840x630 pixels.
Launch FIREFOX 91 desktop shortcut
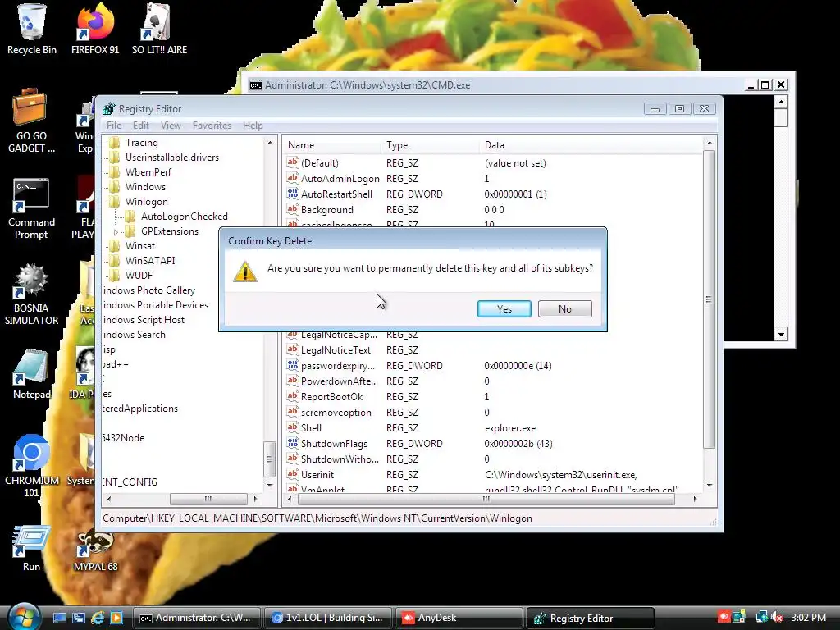pyautogui.click(x=95, y=29)
